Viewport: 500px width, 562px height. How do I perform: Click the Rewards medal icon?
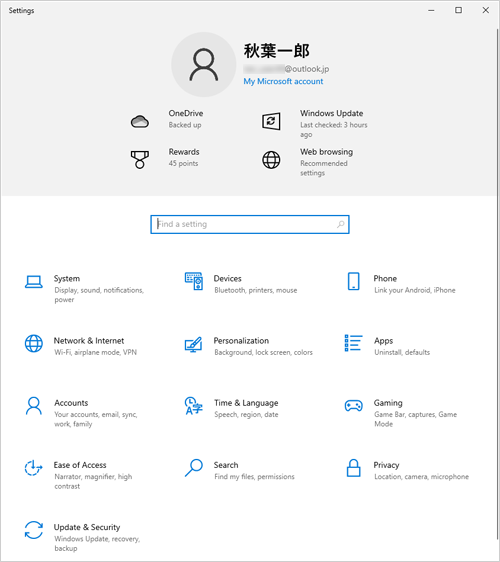(140, 159)
